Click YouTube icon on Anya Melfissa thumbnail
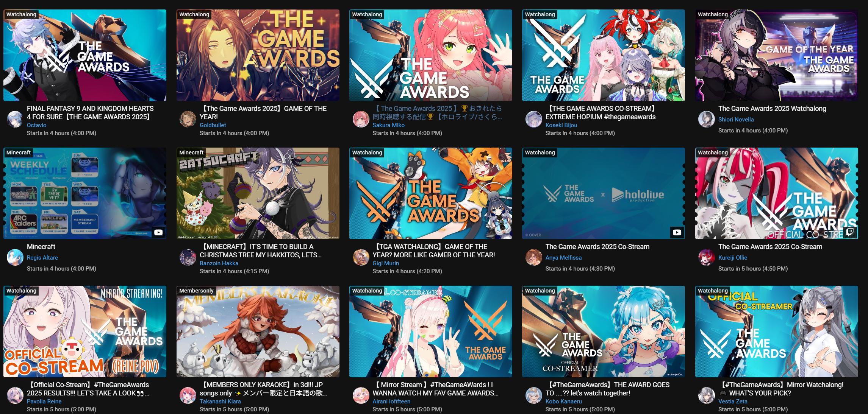The height and width of the screenshot is (414, 868). [677, 232]
